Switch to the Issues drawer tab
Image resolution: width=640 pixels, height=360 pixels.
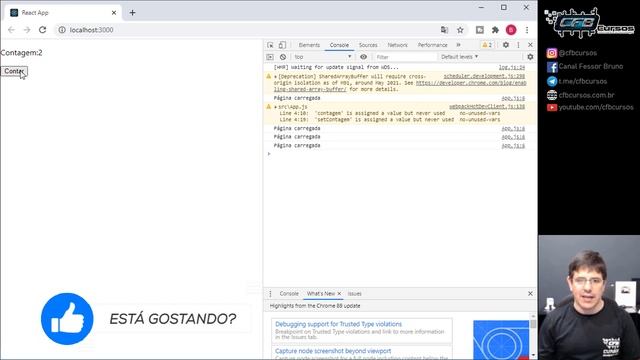(355, 293)
